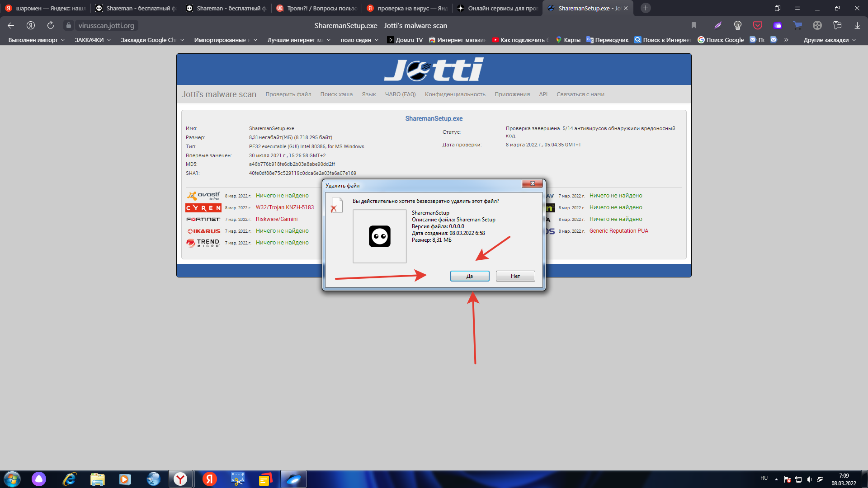Close the Удалить файл dialog

click(x=533, y=183)
